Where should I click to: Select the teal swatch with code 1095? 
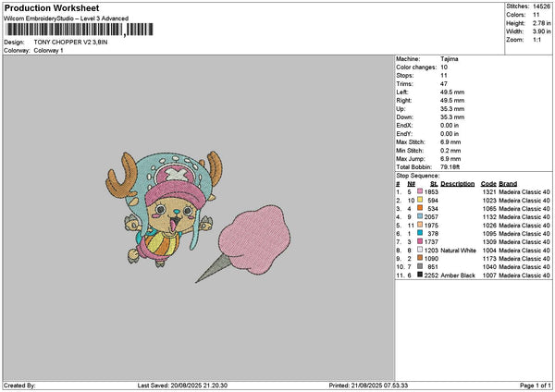click(x=420, y=233)
